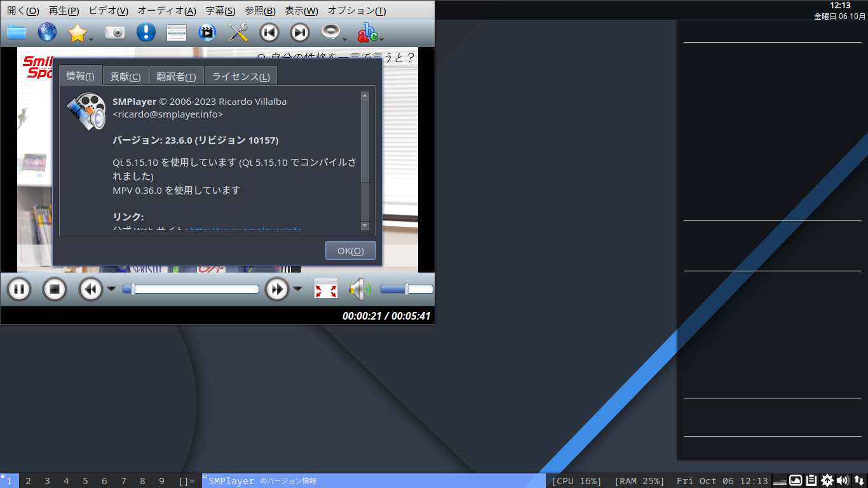Viewport: 868px width, 488px height.
Task: Click the rewind button
Action: [91, 290]
